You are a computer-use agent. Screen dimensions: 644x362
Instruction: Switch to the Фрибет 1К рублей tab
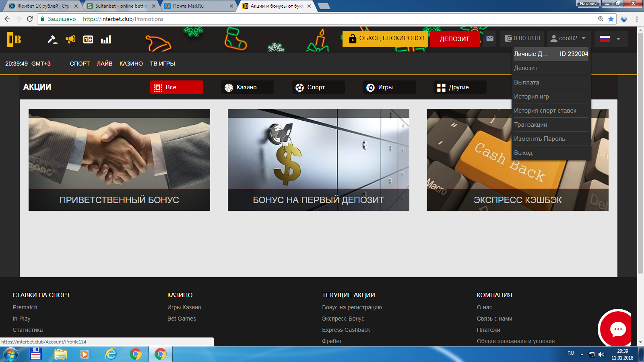tap(43, 6)
